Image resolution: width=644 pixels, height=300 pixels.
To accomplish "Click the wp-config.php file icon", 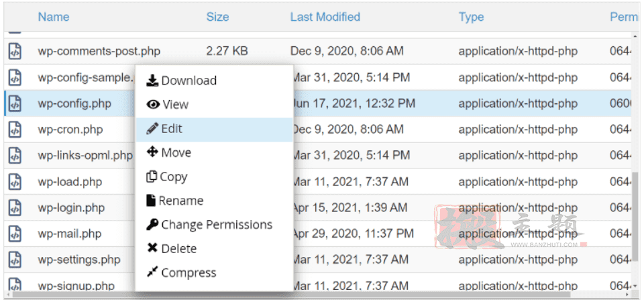I will (15, 103).
